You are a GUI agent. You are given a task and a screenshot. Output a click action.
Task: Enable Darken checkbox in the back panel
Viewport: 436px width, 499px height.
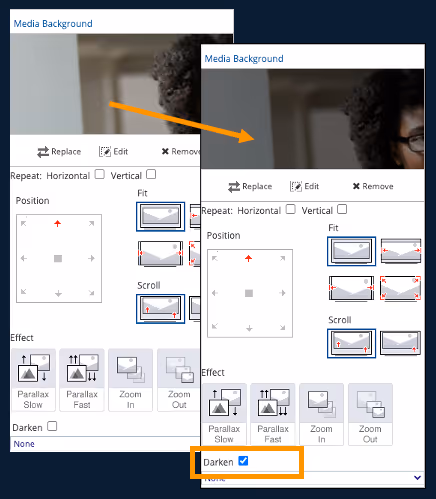[52, 426]
